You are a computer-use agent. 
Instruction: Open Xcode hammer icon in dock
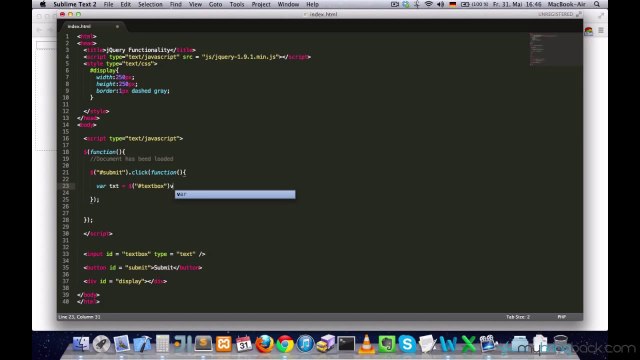(x=142, y=344)
